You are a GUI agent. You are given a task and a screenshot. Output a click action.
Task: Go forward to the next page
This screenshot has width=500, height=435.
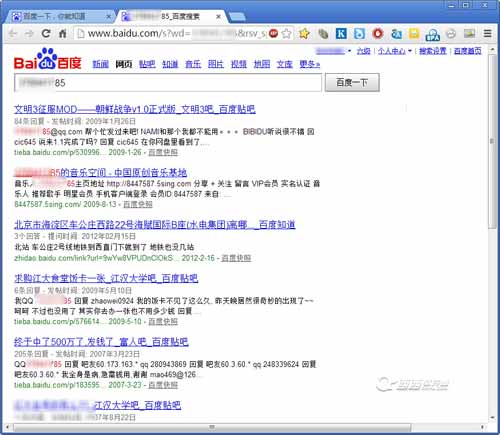(30, 33)
